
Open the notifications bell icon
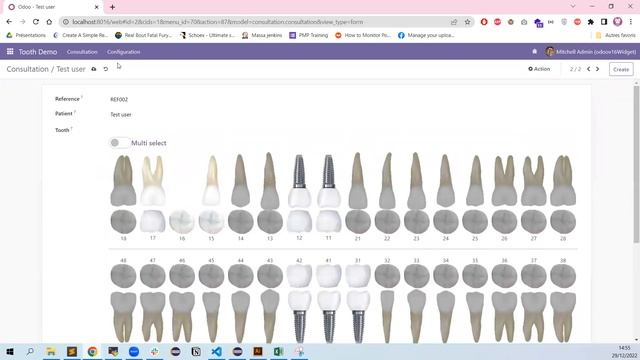tap(535, 51)
